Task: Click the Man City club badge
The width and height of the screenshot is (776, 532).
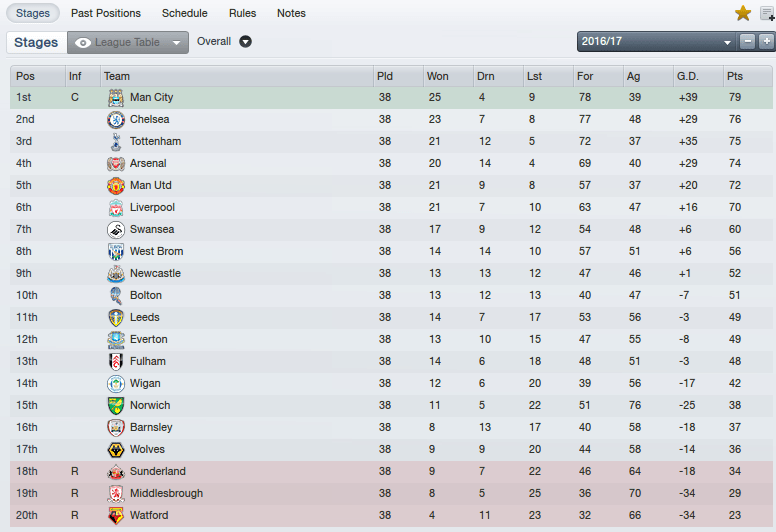Action: tap(115, 98)
